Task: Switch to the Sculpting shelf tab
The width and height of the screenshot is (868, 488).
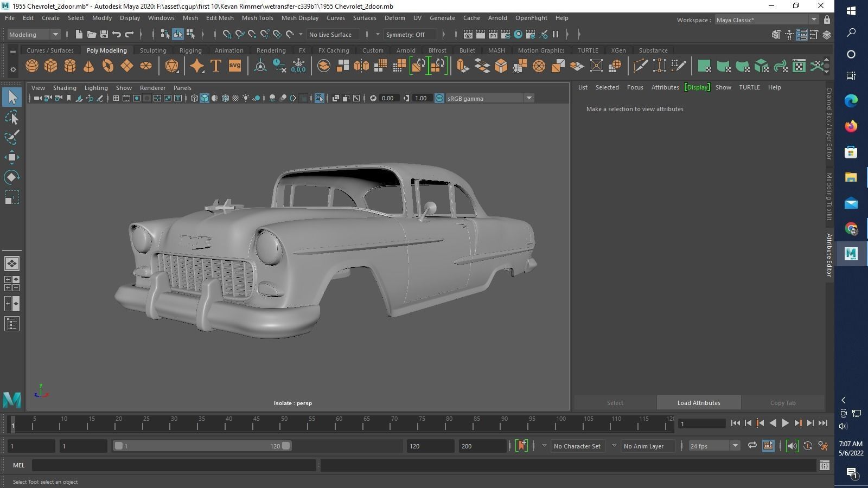Action: 153,50
